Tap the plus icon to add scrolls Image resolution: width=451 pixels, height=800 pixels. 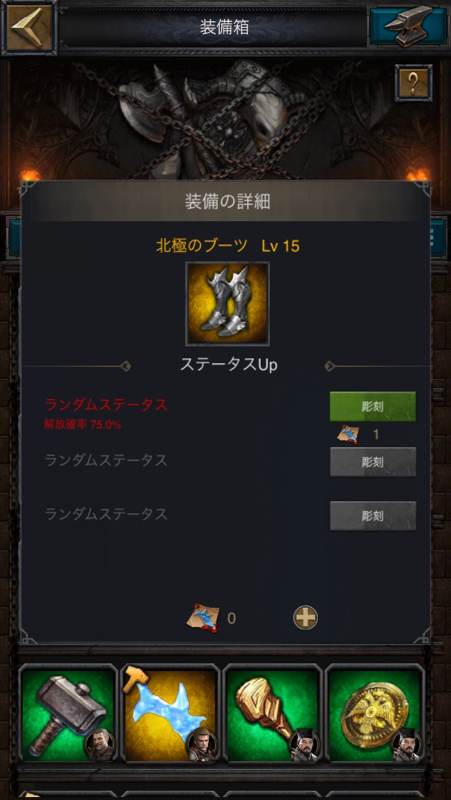tap(305, 618)
